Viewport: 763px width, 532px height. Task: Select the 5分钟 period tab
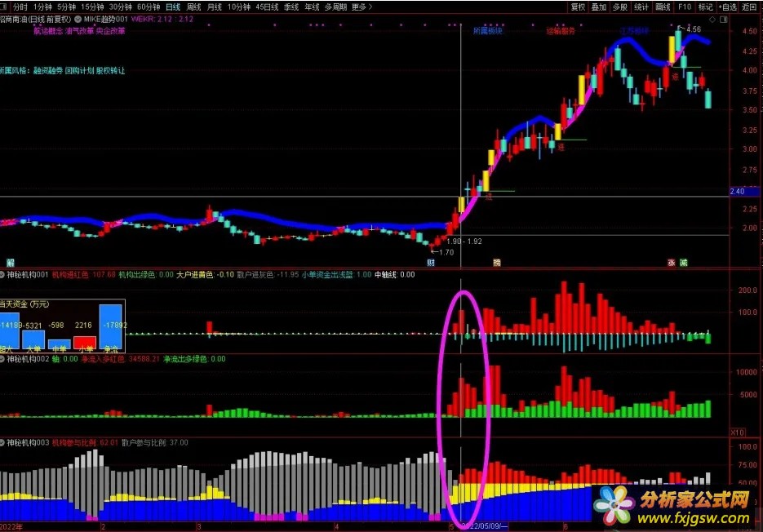(67, 7)
